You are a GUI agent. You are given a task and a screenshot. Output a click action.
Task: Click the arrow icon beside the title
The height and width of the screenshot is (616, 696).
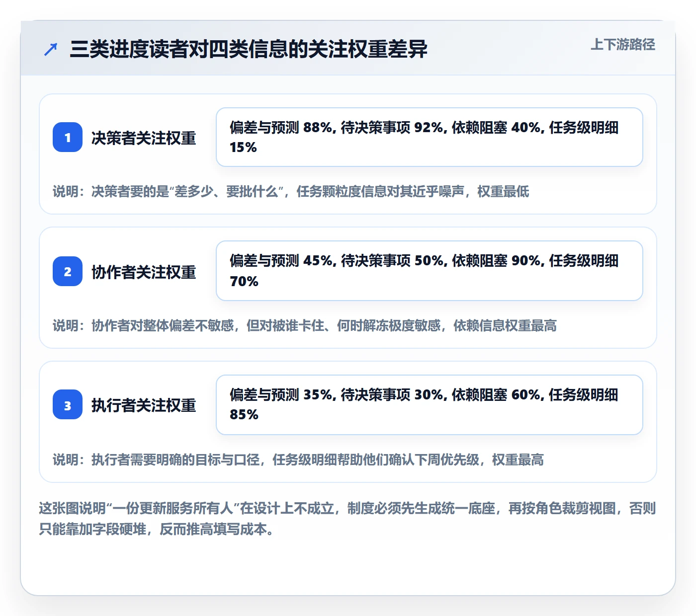click(51, 49)
